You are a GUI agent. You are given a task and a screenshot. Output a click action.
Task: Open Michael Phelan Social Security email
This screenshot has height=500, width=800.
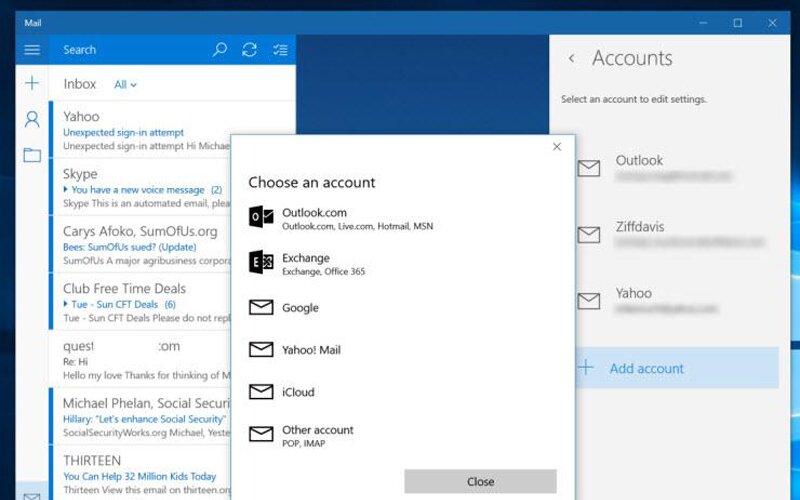point(140,416)
